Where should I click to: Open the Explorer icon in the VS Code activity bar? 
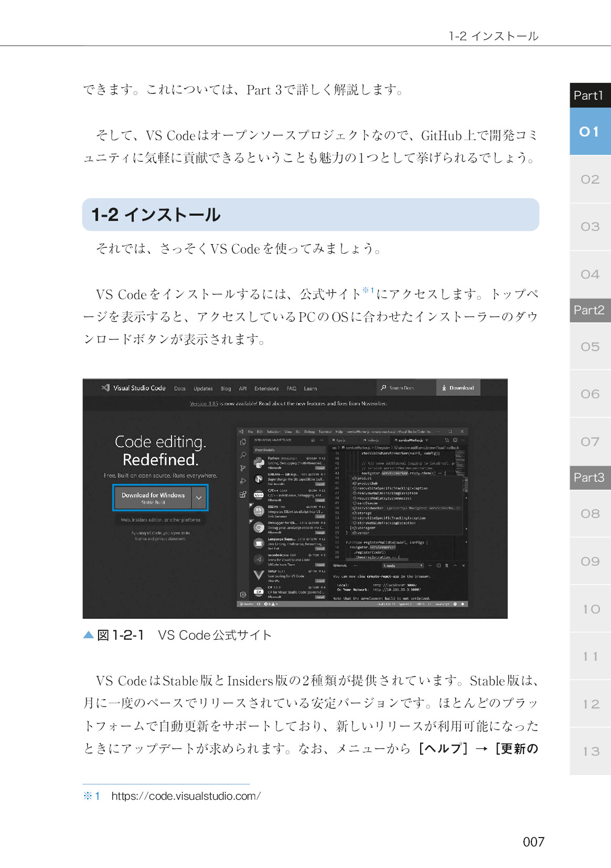[x=243, y=442]
